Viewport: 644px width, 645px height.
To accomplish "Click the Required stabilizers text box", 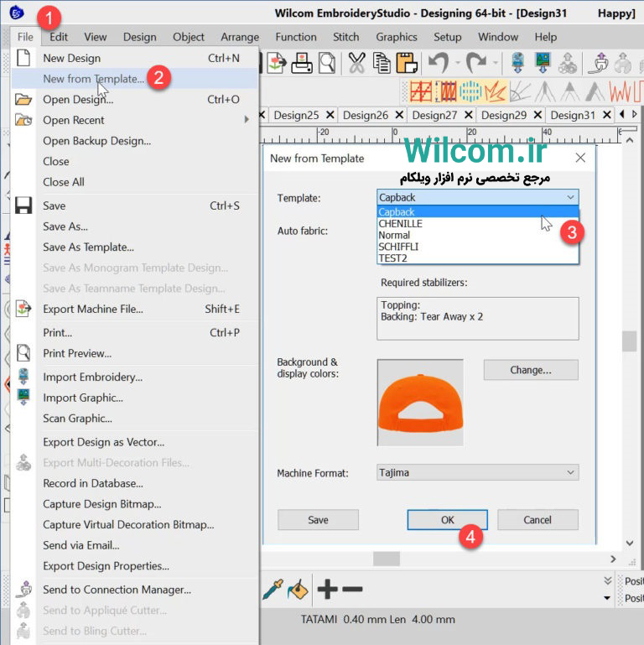I will coord(478,319).
